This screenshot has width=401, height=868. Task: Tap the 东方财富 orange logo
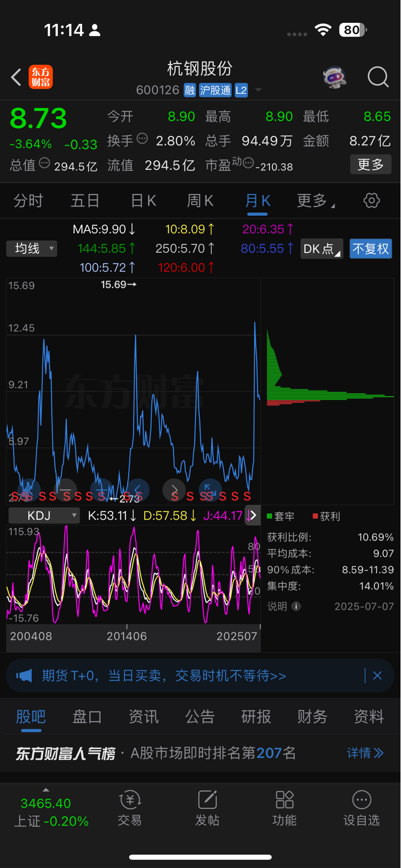(40, 77)
